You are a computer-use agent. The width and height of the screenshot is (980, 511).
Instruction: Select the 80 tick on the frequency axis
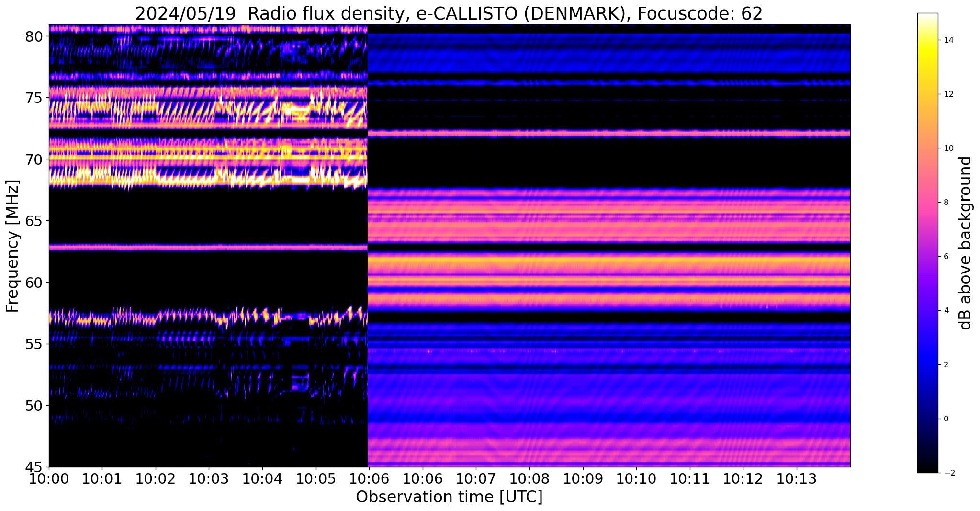coord(34,36)
